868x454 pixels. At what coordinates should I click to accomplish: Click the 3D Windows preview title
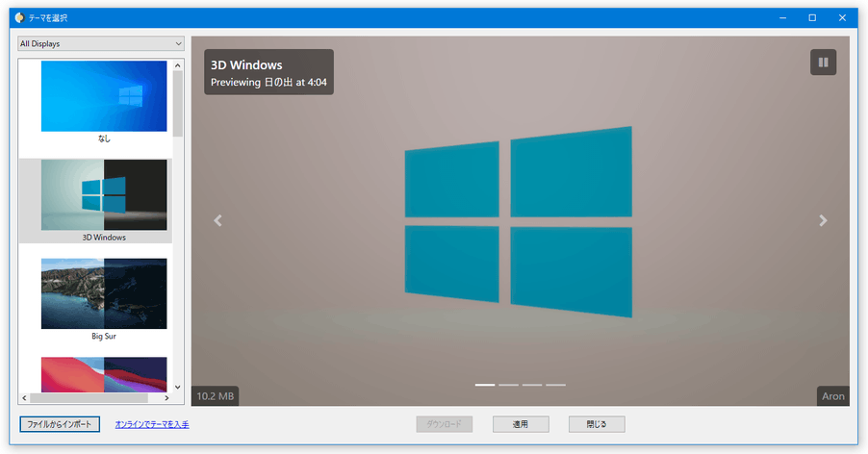tap(246, 64)
